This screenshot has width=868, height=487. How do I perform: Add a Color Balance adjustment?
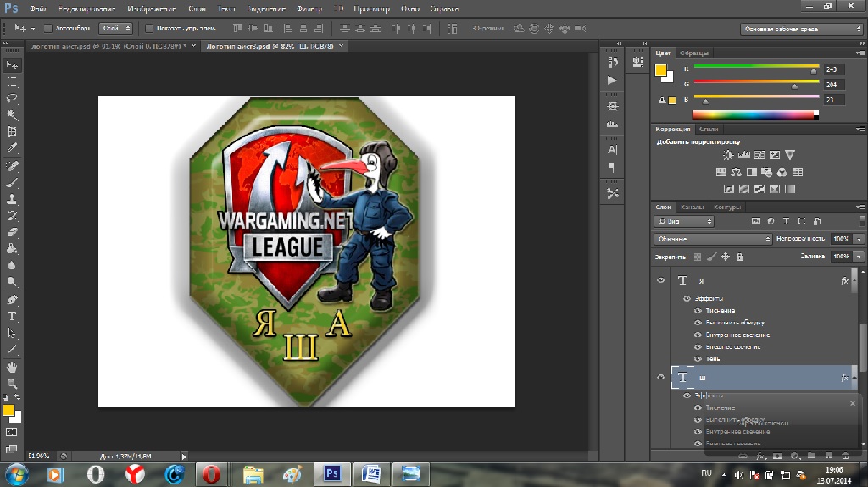[736, 172]
